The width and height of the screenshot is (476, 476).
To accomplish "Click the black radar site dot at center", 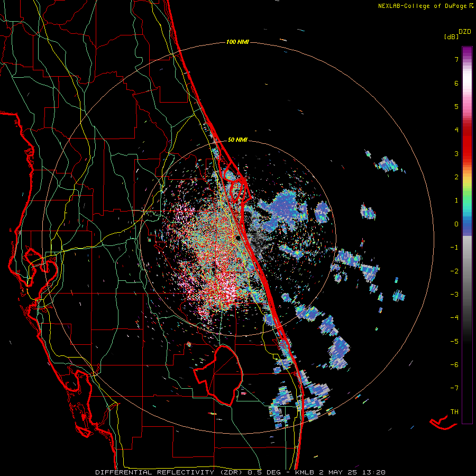I will click(x=237, y=237).
